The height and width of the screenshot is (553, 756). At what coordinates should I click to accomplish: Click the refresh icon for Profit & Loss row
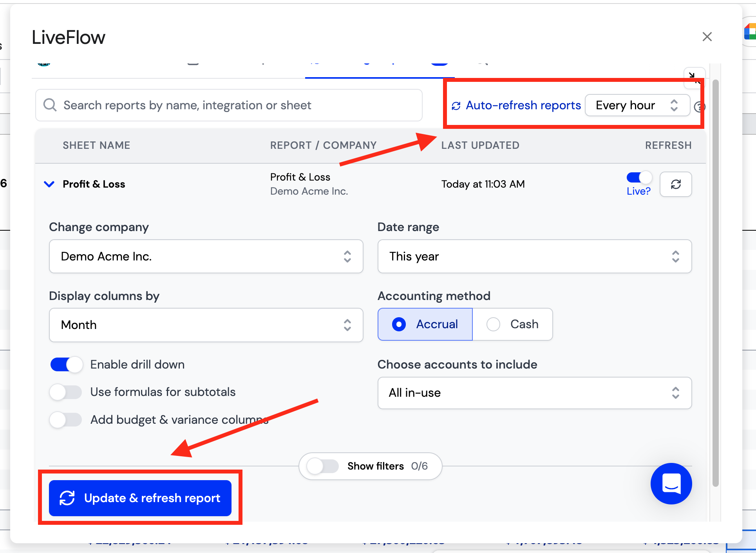tap(676, 184)
